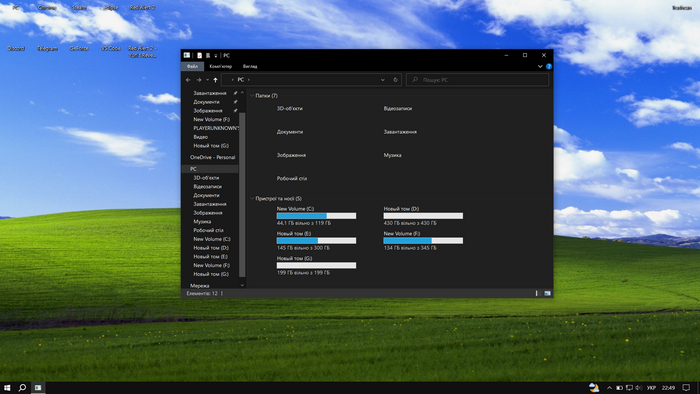
Task: Select the Yuri's Revenge desktop shortcut
Action: point(142,52)
